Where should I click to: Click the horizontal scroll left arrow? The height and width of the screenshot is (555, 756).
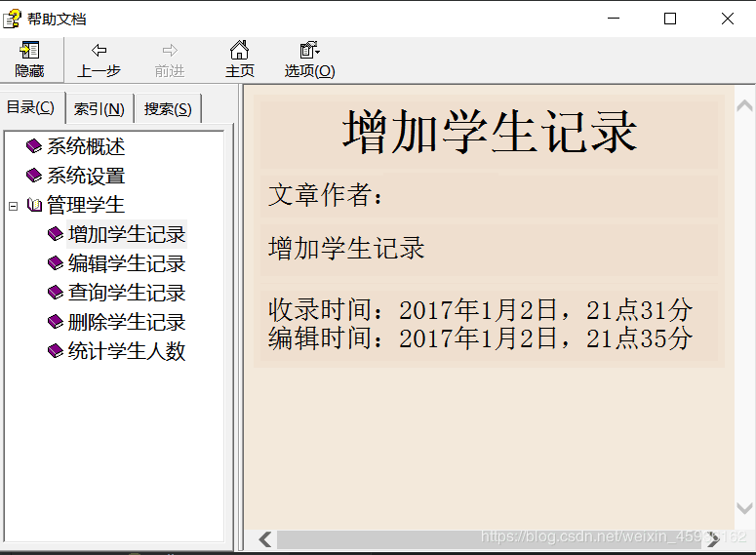pos(264,539)
